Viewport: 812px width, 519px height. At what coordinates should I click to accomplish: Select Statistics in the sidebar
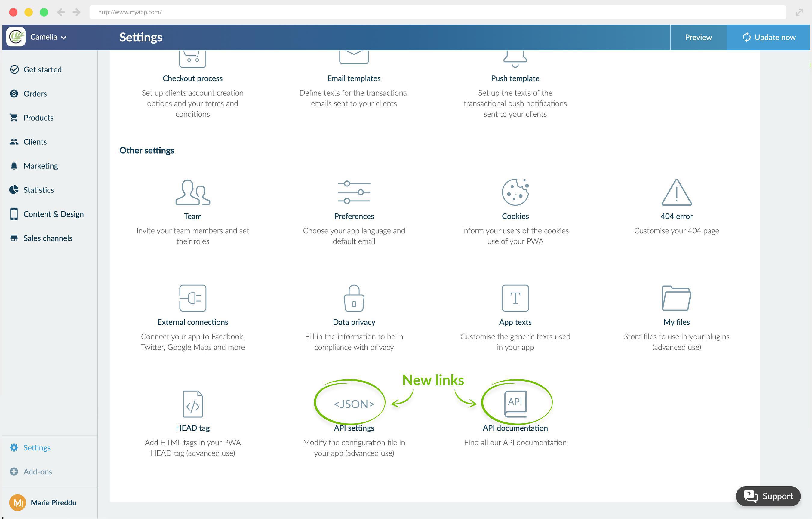click(x=38, y=190)
